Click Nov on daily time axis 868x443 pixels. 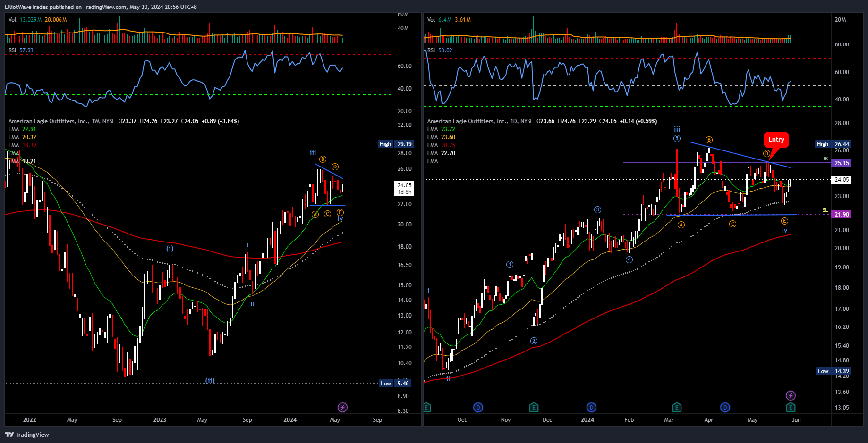coord(506,419)
